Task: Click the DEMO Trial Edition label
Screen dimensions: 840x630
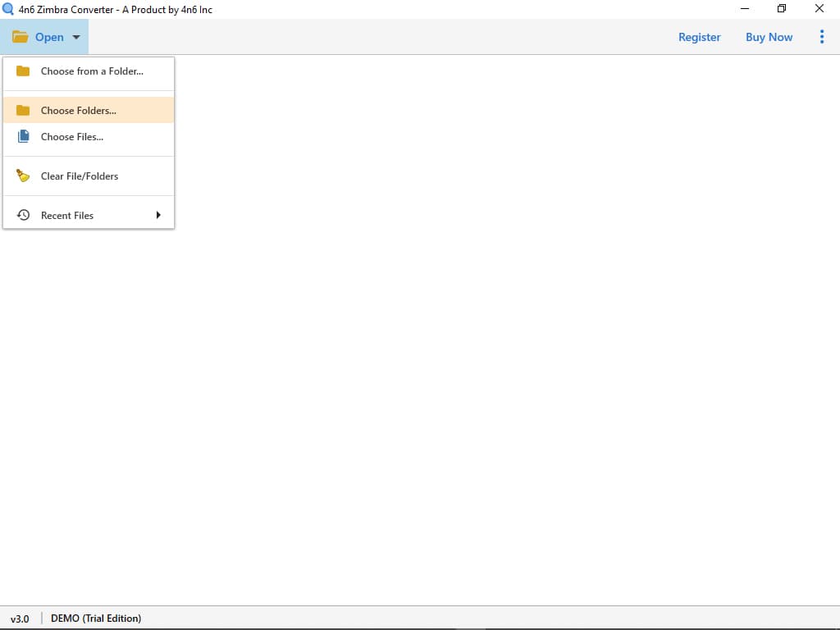Action: click(96, 618)
